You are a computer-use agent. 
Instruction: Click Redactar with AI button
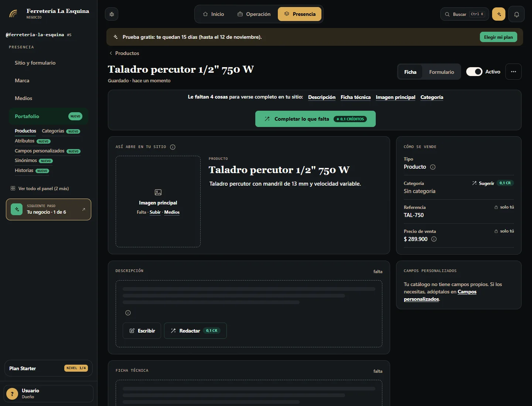(x=195, y=331)
